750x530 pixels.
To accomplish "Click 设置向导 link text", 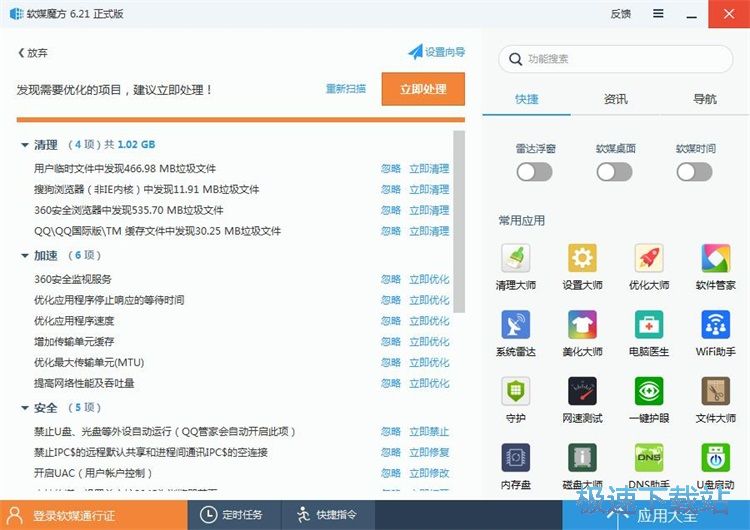I will point(445,52).
